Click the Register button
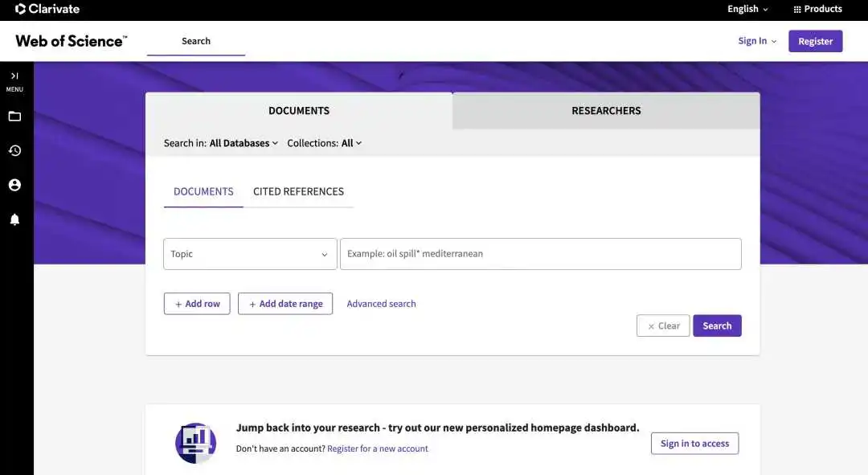Image resolution: width=868 pixels, height=475 pixels. 816,41
